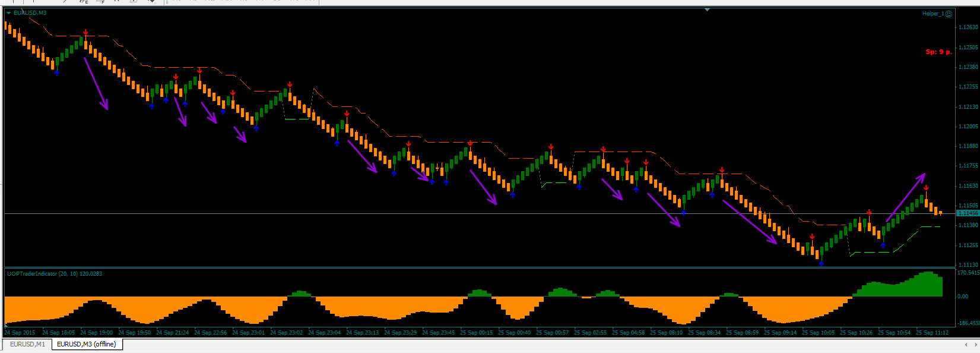Click price axis label 1.11755
The image size is (980, 353).
click(x=969, y=166)
